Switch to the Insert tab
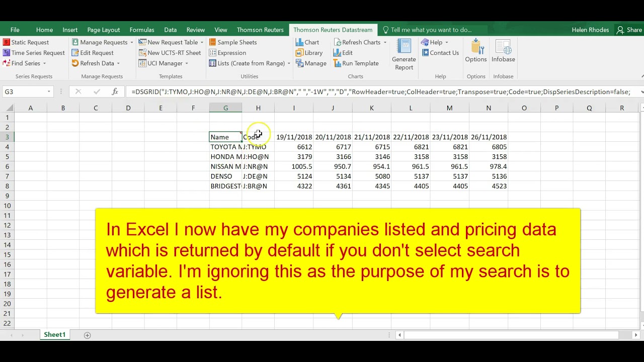644x362 pixels. coord(70,30)
